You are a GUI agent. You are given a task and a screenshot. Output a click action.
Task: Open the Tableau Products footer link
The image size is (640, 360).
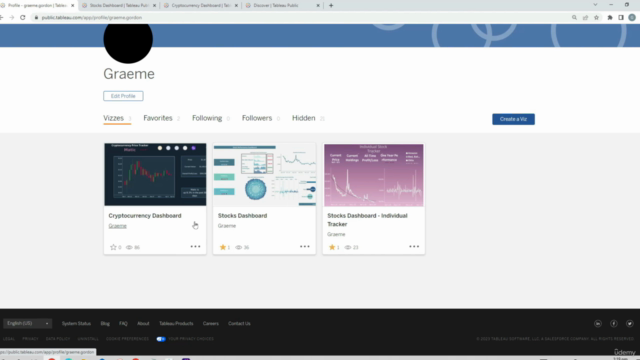tap(176, 323)
